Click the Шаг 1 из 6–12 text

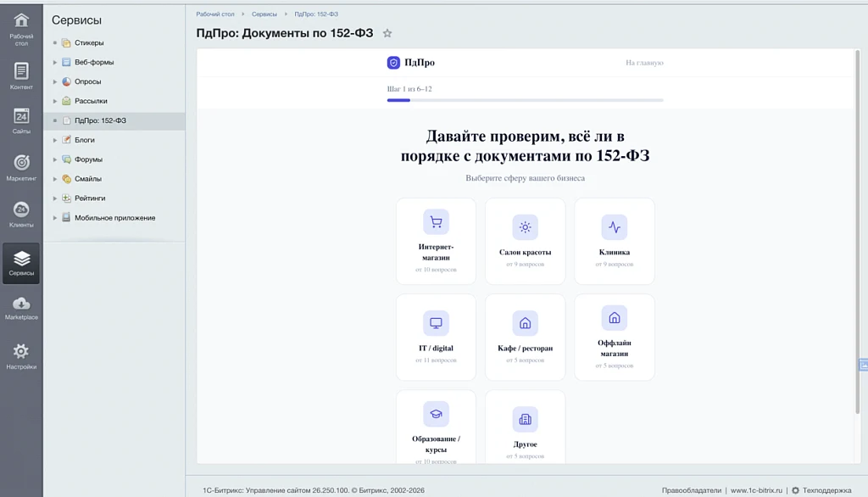(x=409, y=89)
